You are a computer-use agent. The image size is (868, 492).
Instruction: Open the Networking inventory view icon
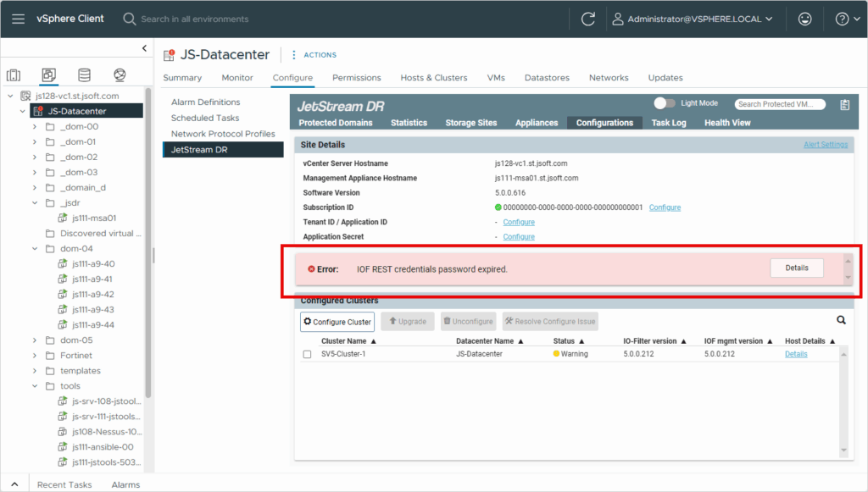(x=119, y=75)
